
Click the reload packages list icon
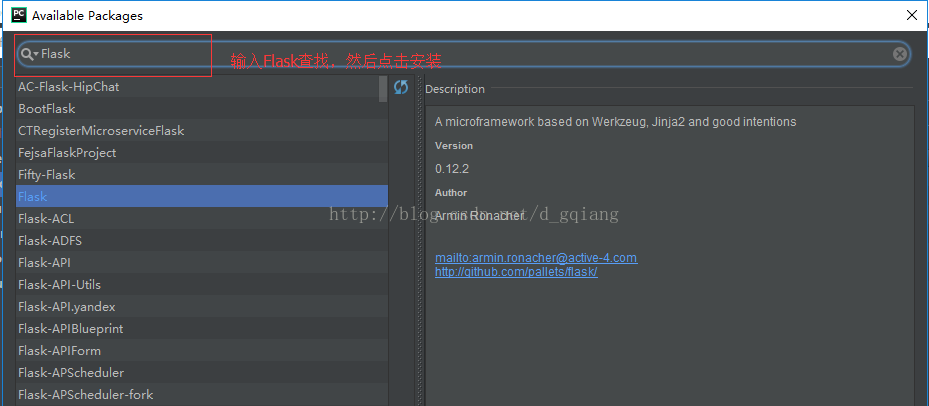tap(401, 88)
